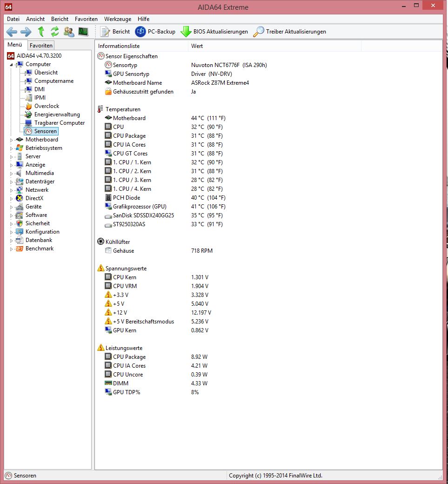448x484 pixels.
Task: Click Treiber Aktualisierungen toolbar button
Action: (289, 32)
